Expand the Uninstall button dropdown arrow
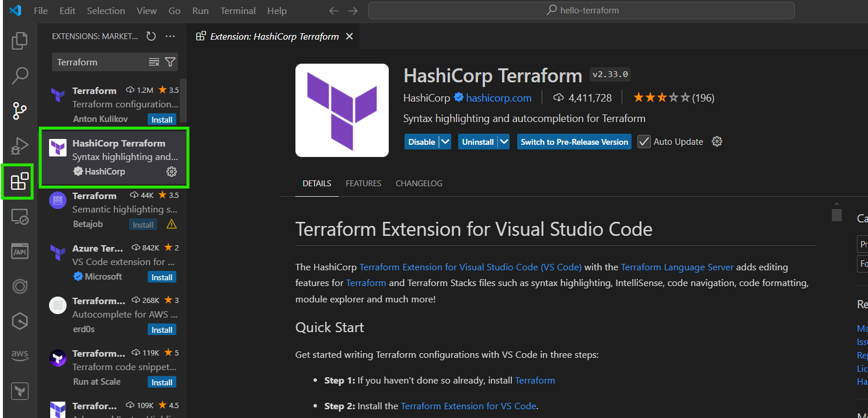The height and width of the screenshot is (418, 868). click(504, 142)
